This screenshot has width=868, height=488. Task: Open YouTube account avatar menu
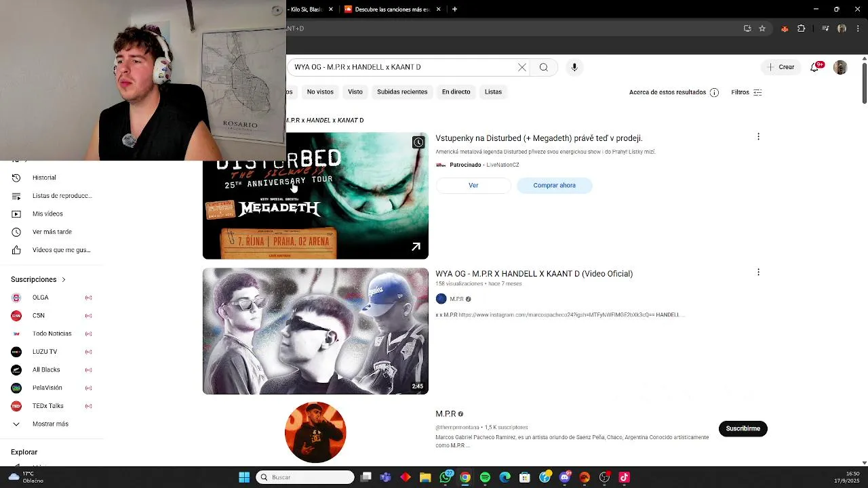[x=840, y=67]
